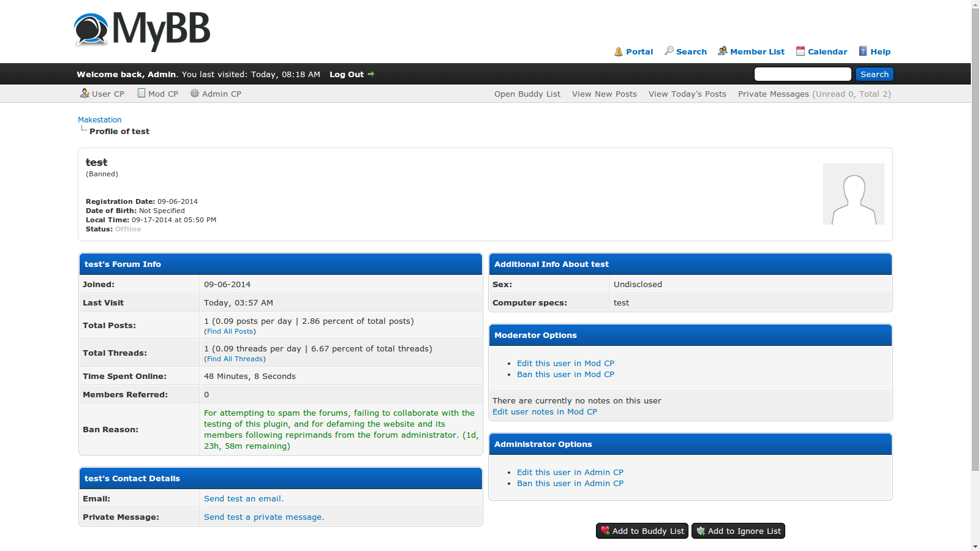The image size is (980, 551).
Task: Click the Member List people icon
Action: pos(723,51)
